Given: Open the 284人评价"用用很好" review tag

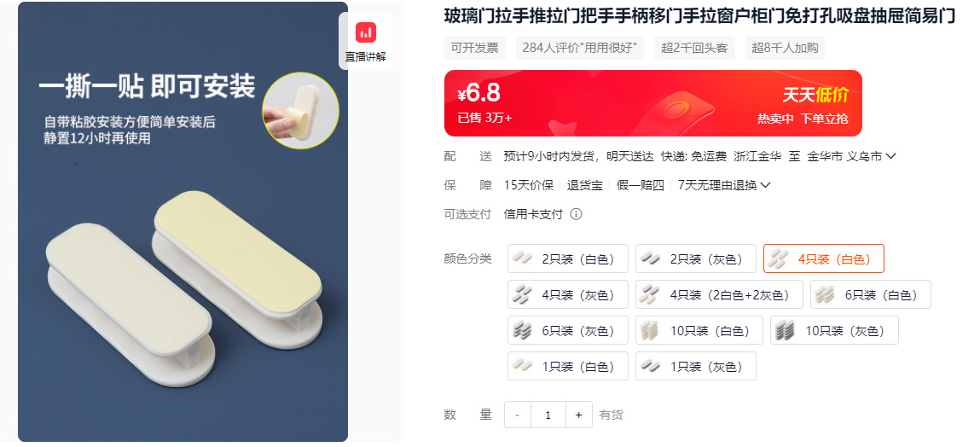Looking at the screenshot, I should tap(579, 48).
